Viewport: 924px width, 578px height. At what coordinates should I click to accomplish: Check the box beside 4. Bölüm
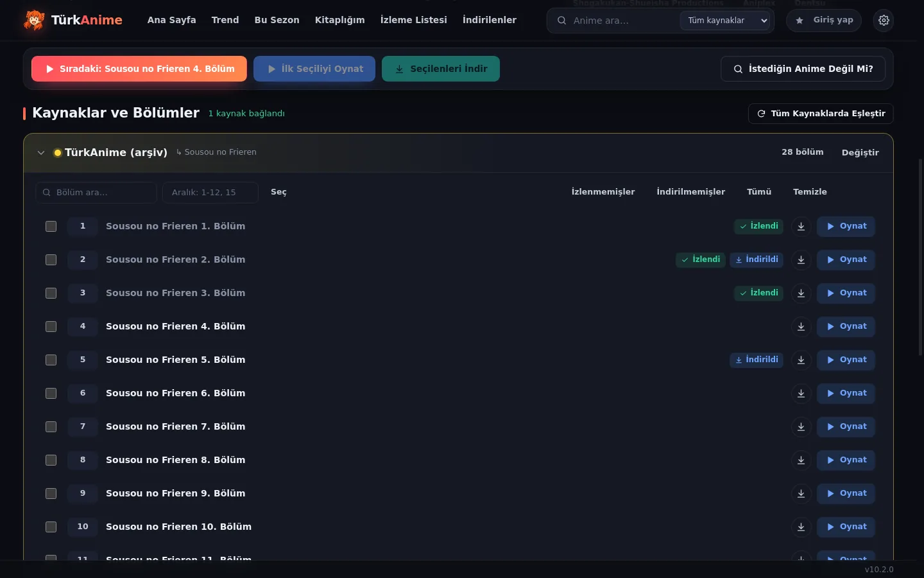tap(51, 326)
